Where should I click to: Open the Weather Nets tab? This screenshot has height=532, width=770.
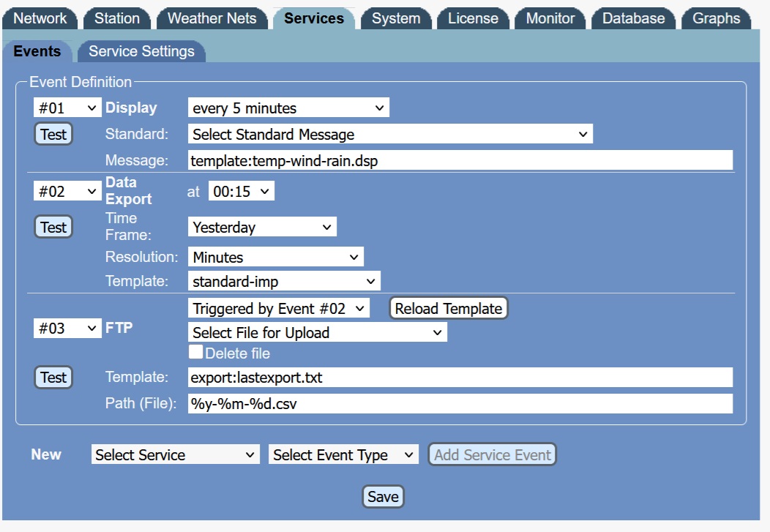tap(212, 18)
